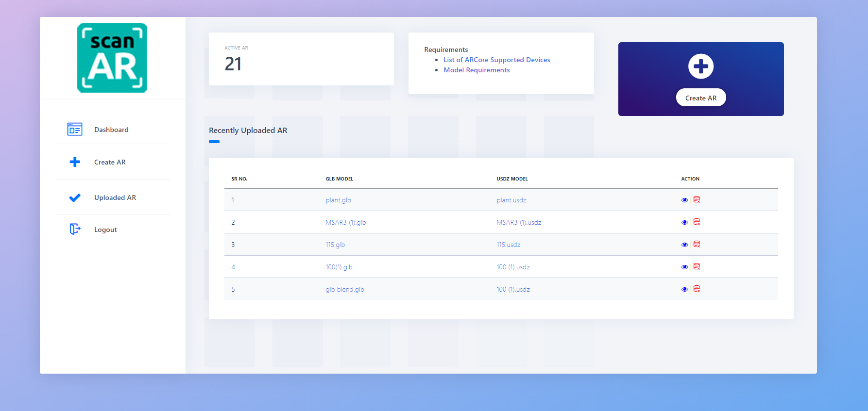Delete the plant.glb row with red icon
Screen dimensions: 868x411
point(697,199)
